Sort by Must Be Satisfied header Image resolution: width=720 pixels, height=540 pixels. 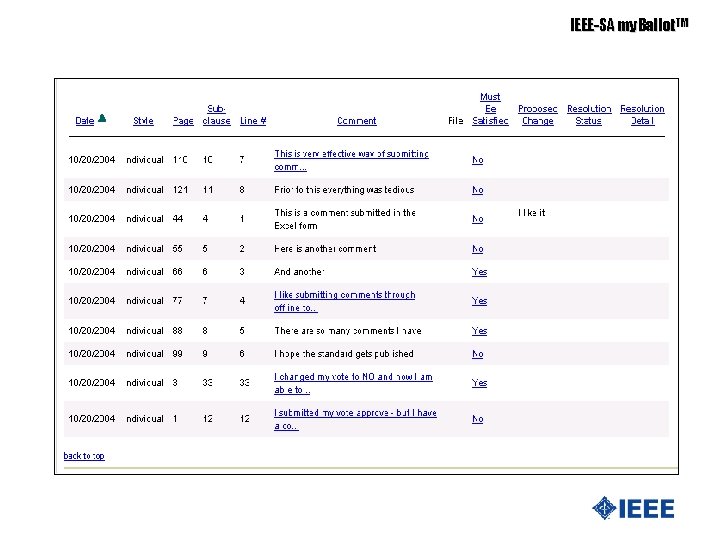pyautogui.click(x=490, y=109)
